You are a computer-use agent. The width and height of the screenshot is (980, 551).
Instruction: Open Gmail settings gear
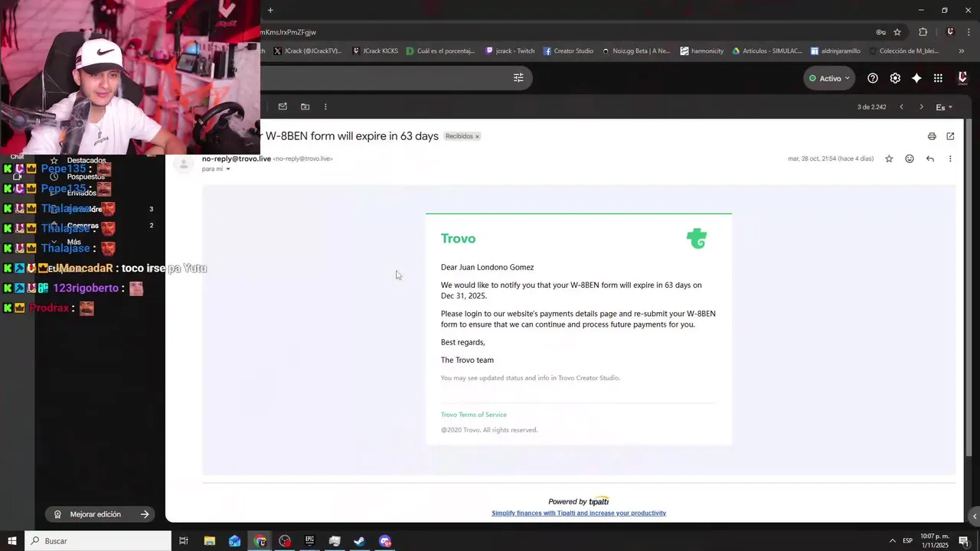(895, 78)
